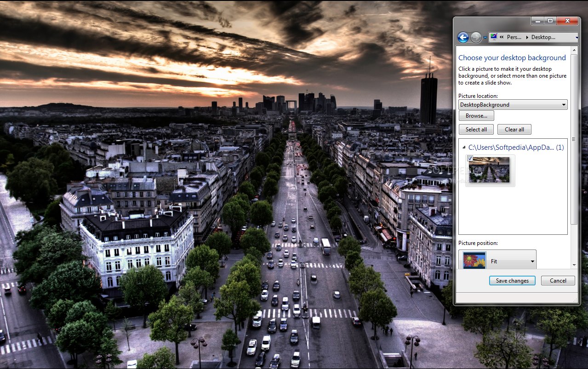This screenshot has height=369, width=588.
Task: Click the vertical scrollbar thumb
Action: (x=574, y=139)
